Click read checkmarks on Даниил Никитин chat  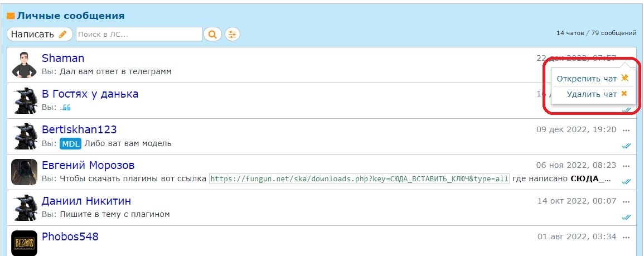626,217
